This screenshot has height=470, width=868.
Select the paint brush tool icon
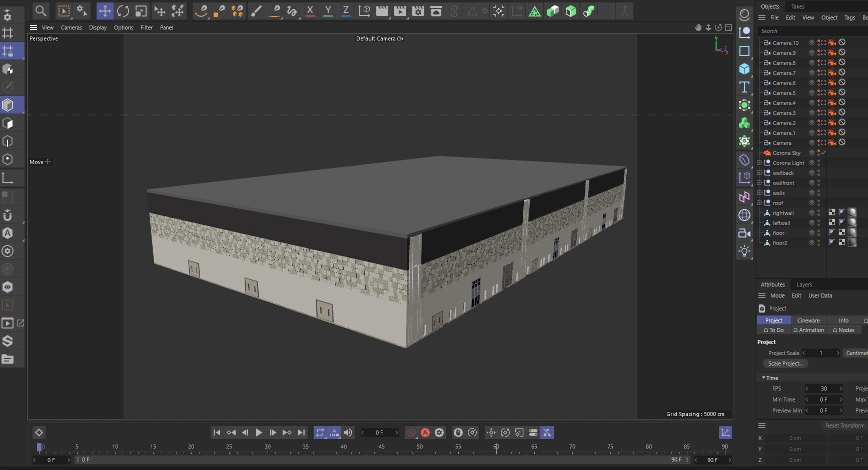click(x=256, y=11)
